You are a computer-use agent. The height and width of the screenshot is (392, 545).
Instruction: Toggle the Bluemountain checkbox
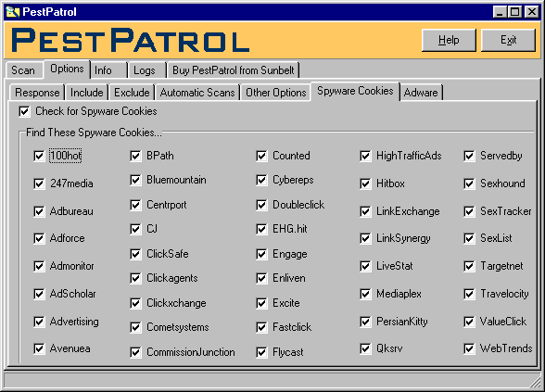[x=135, y=180]
